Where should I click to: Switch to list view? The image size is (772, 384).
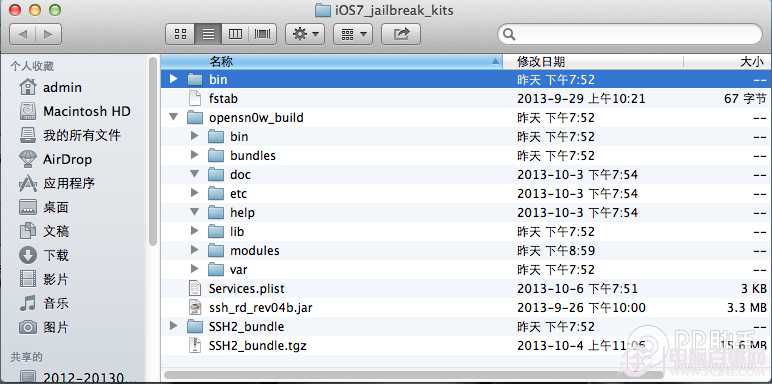click(208, 34)
